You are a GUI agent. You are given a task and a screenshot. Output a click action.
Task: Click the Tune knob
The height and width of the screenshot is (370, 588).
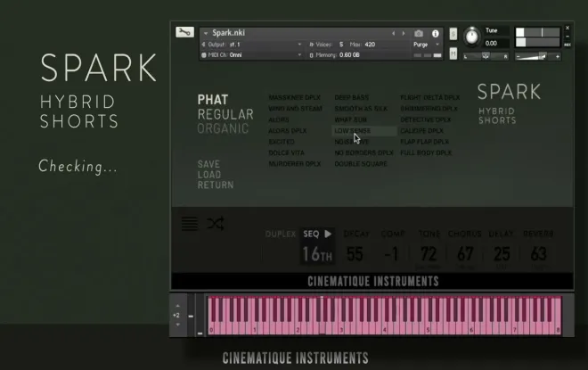point(471,37)
